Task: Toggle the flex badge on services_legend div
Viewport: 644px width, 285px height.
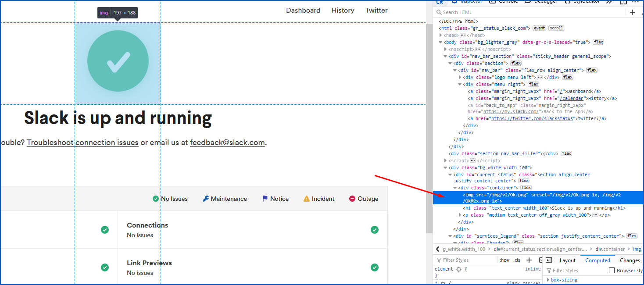Action: (632, 236)
